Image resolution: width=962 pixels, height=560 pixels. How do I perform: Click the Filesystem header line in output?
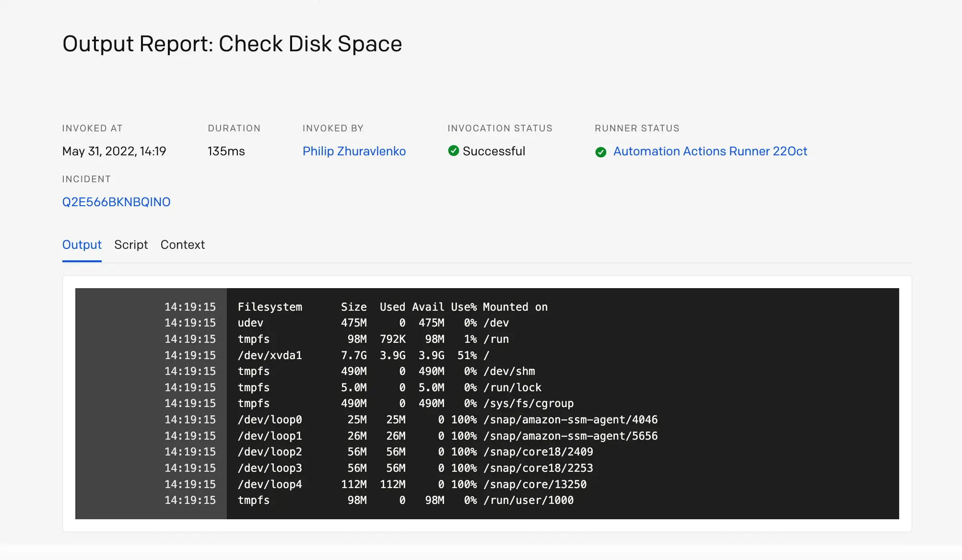coord(392,307)
